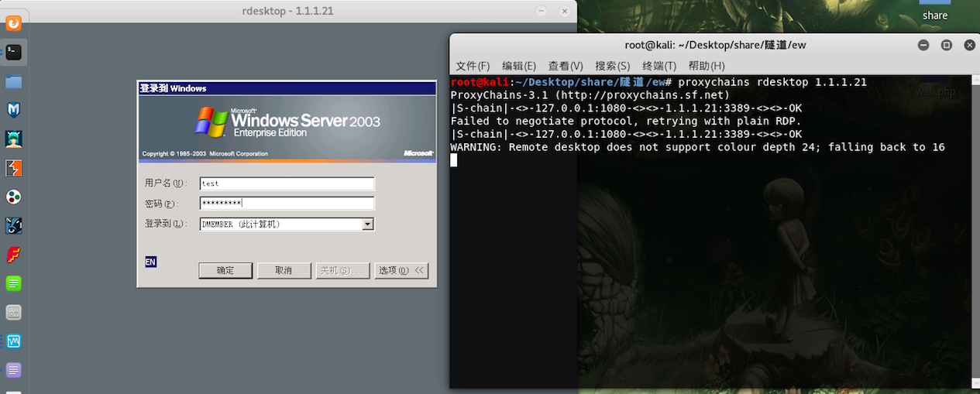Click the EN input language indicator
Viewport: 980px width, 394px height.
(x=150, y=262)
